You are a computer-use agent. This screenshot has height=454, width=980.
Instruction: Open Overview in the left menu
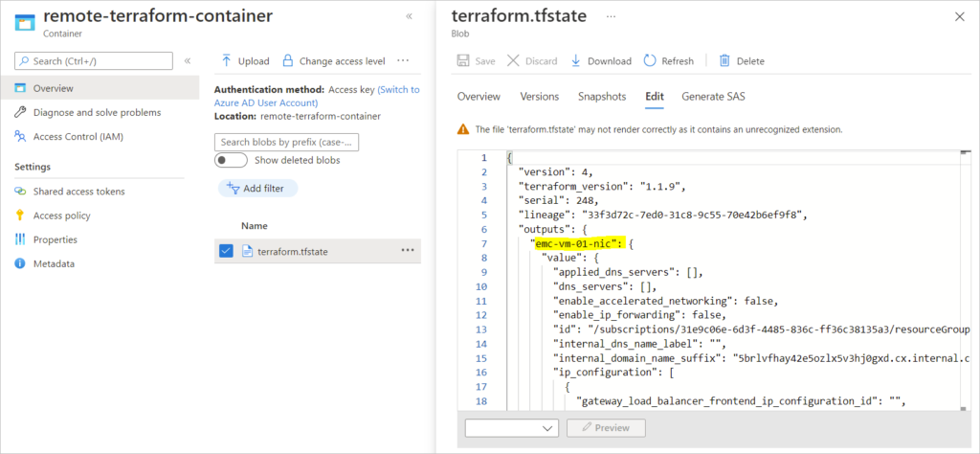click(100, 88)
